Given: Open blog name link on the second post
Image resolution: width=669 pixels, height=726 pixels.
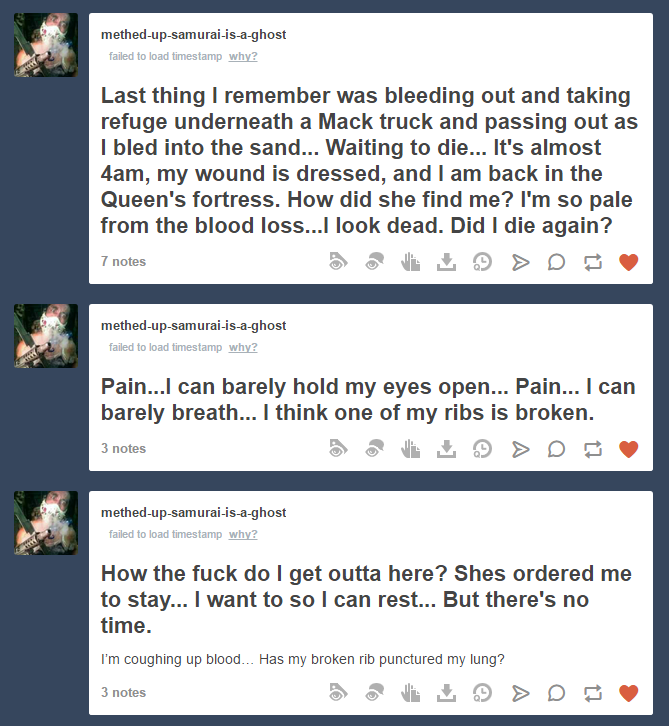Looking at the screenshot, I should [x=194, y=325].
